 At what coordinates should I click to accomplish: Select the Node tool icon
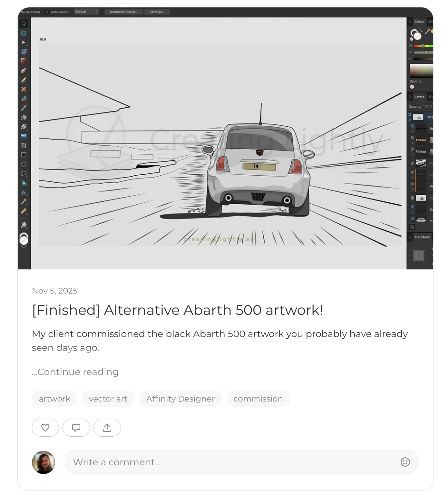pyautogui.click(x=24, y=42)
